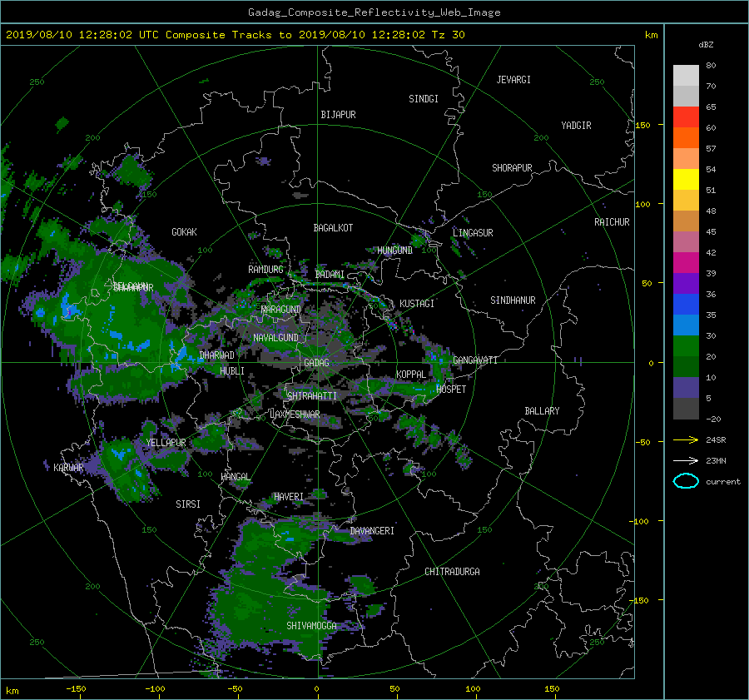Click the GOKAK city label
This screenshot has width=749, height=700.
coord(184,231)
